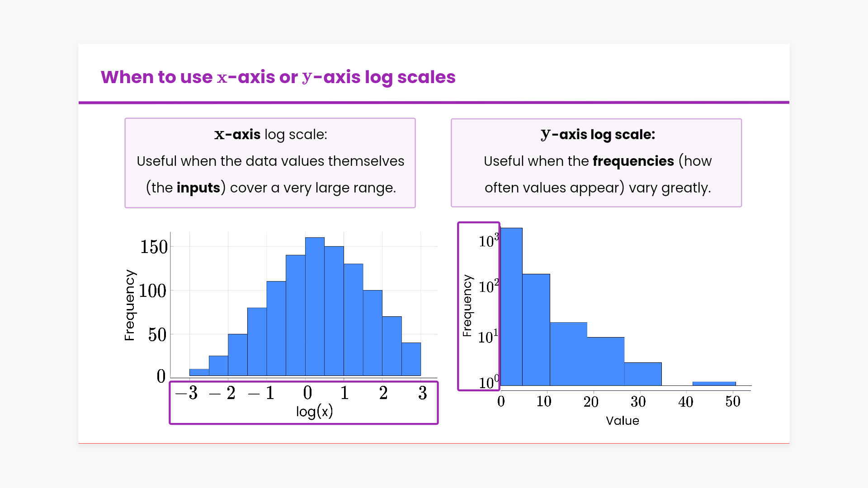Click the "Value" axis label
Viewport: 868px width, 488px height.
(x=623, y=421)
